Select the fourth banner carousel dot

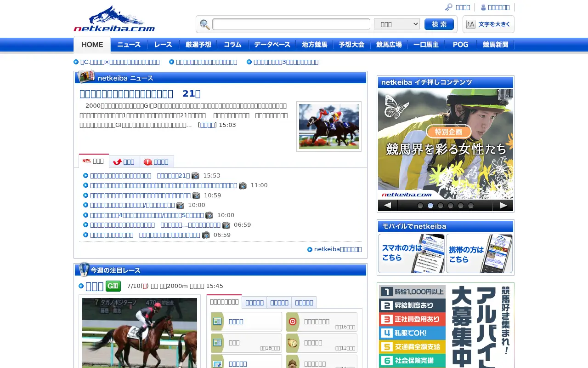point(451,206)
